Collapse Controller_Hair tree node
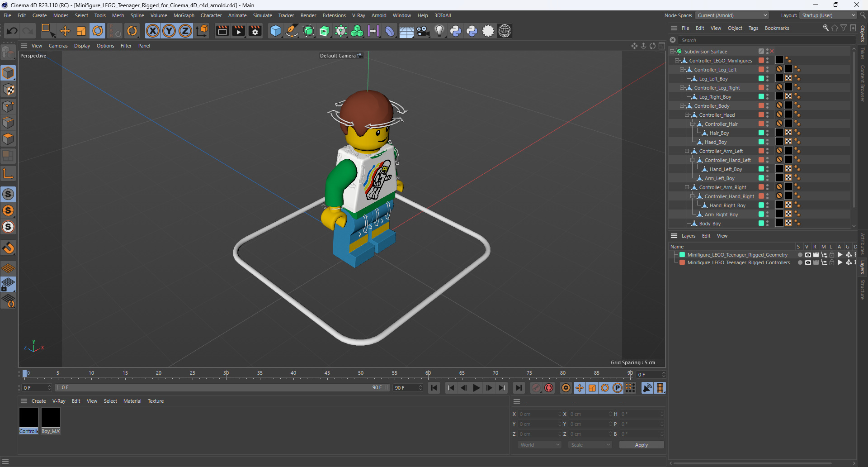Image resolution: width=868 pixels, height=467 pixels. coord(692,124)
